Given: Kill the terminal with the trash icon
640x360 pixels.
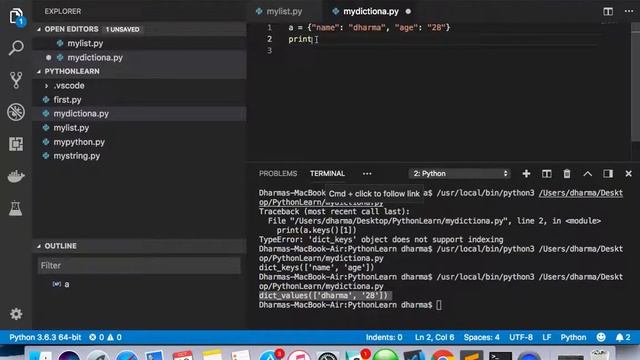Looking at the screenshot, I should tap(567, 173).
